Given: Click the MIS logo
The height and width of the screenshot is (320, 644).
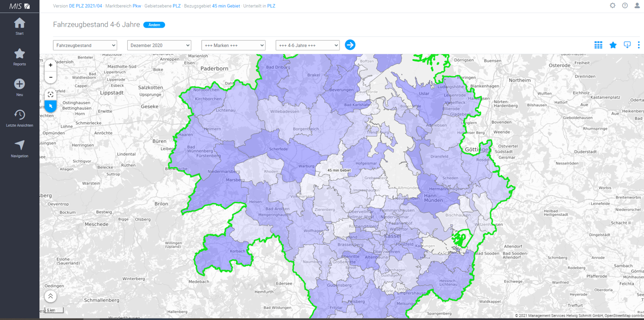Looking at the screenshot, I should coord(20,6).
